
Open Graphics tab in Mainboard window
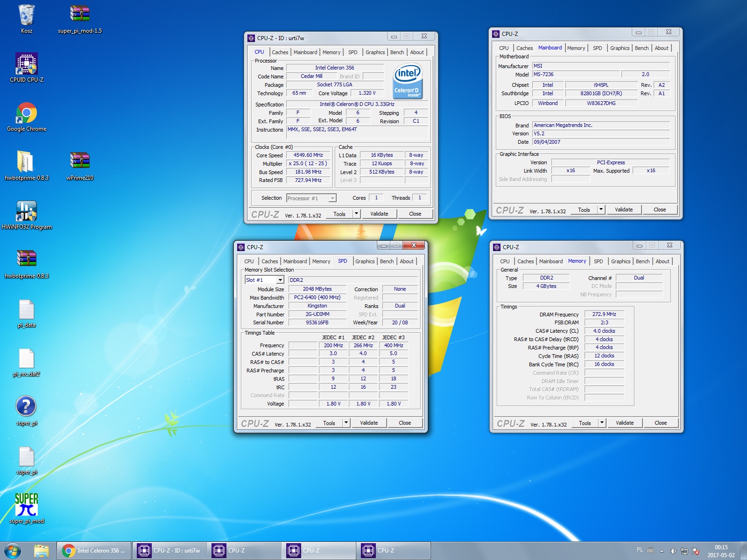(620, 48)
